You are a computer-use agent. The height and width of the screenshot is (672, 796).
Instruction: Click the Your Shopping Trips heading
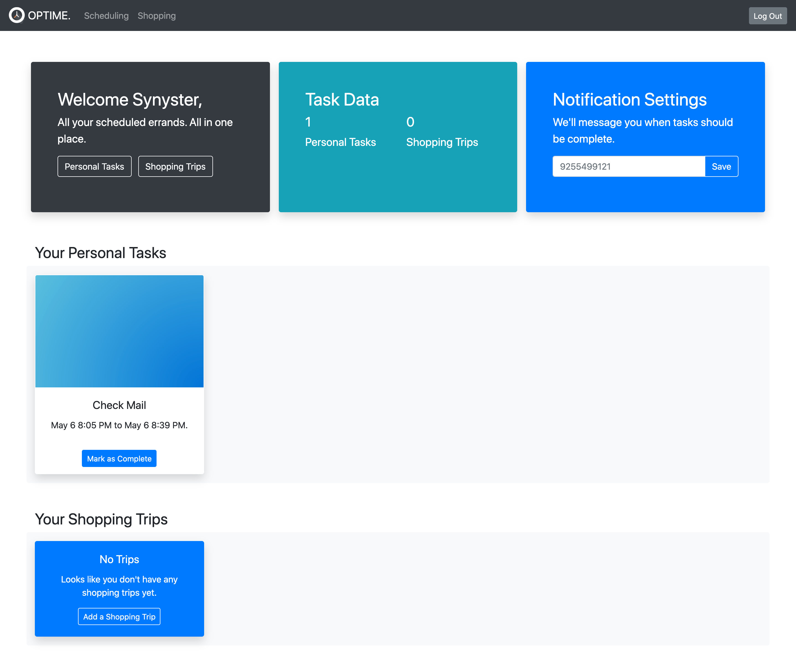coord(102,519)
